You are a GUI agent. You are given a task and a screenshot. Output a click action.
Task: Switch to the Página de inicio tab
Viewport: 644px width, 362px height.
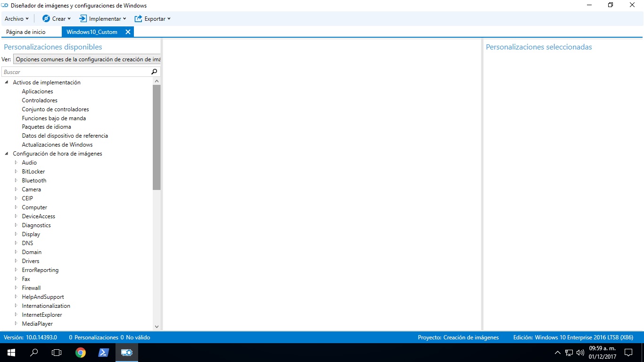tap(26, 32)
